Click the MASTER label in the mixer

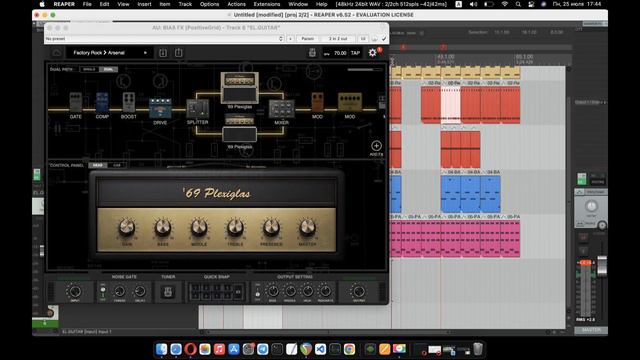pos(591,330)
